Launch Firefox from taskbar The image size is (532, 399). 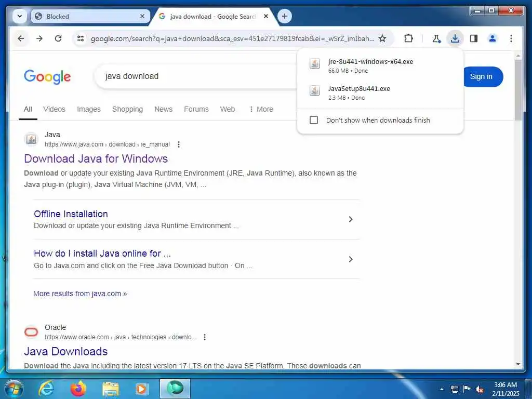point(78,389)
